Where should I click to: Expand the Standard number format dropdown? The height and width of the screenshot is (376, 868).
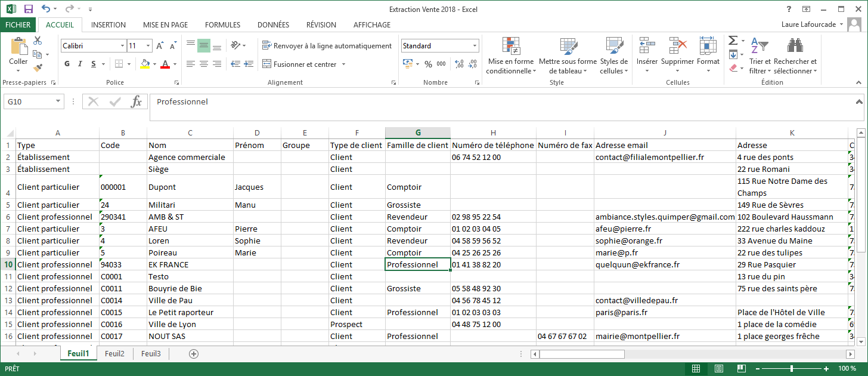(x=475, y=46)
